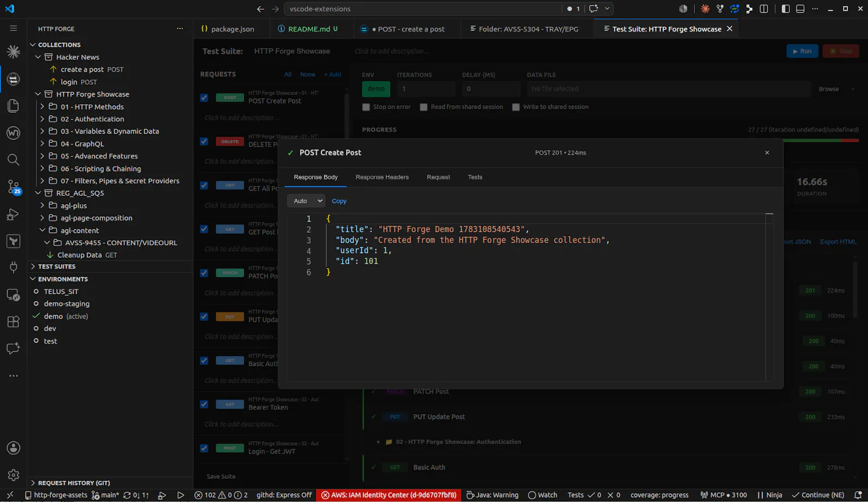Click the remote window status bar icon

point(10,495)
